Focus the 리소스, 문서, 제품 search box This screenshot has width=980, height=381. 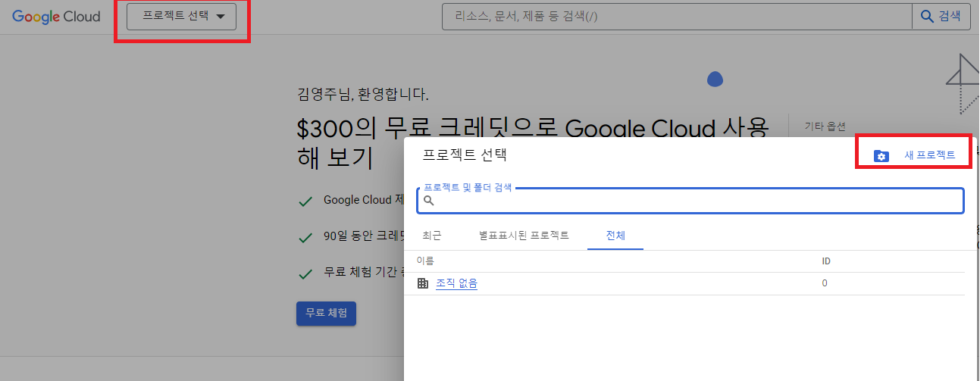(x=677, y=16)
